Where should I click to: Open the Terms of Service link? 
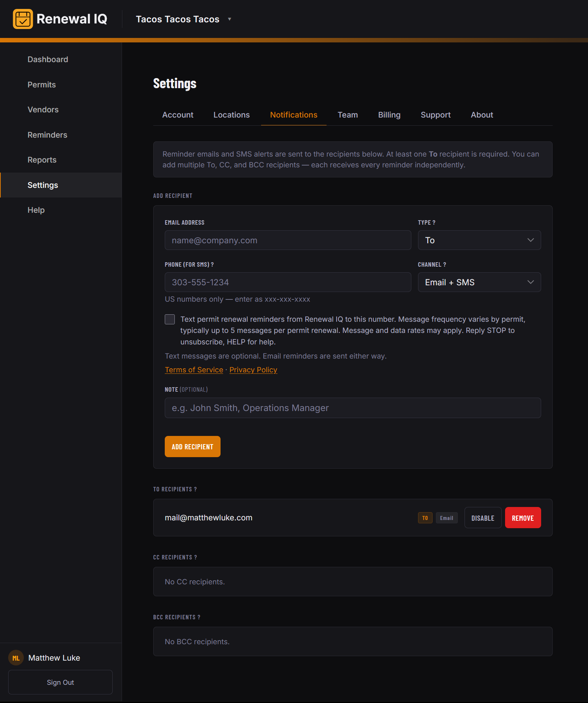pos(194,370)
